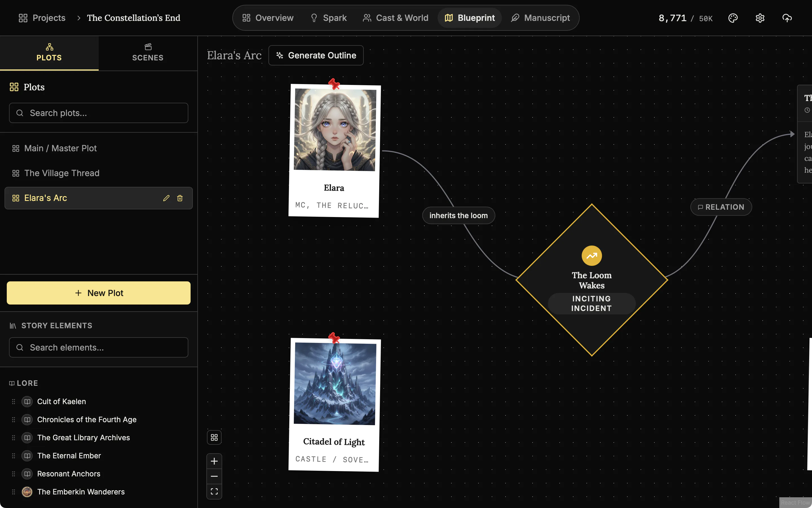Open the Cast & World tab
The image size is (812, 508).
click(396, 18)
